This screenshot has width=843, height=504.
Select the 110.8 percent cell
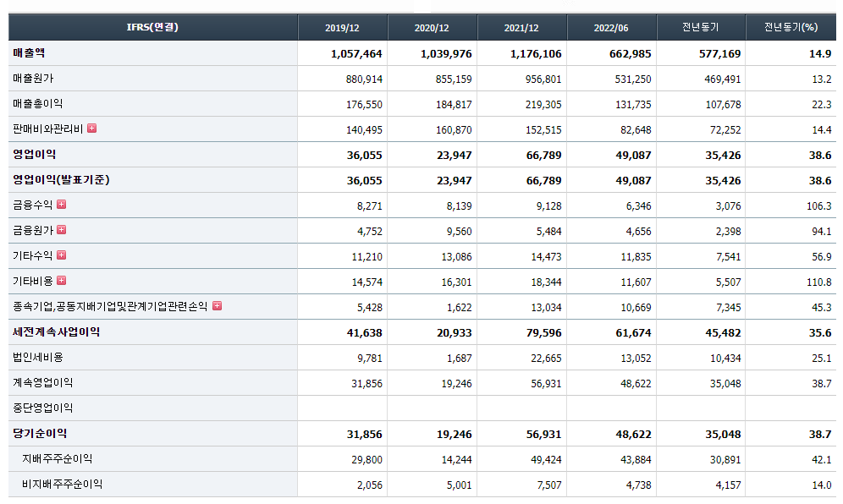tap(819, 282)
